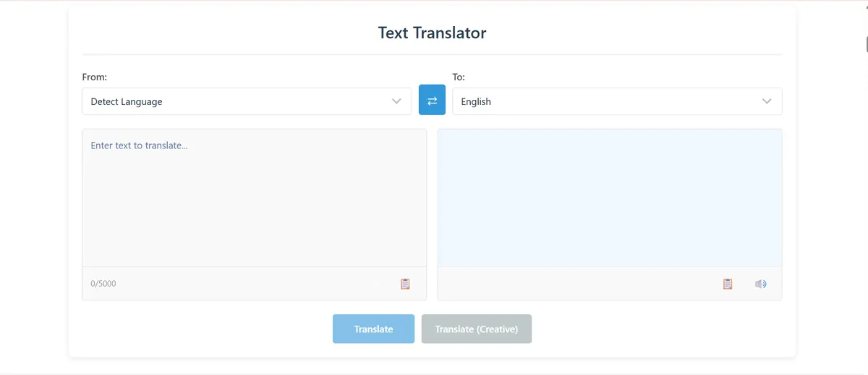This screenshot has width=868, height=375.
Task: Click the Translate button
Action: click(373, 329)
